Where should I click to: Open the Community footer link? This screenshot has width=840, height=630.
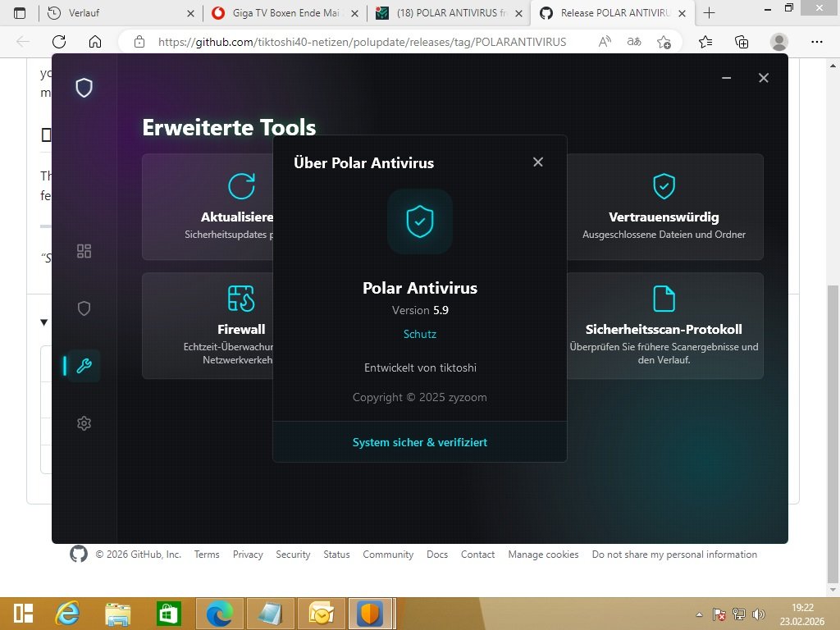coord(388,555)
